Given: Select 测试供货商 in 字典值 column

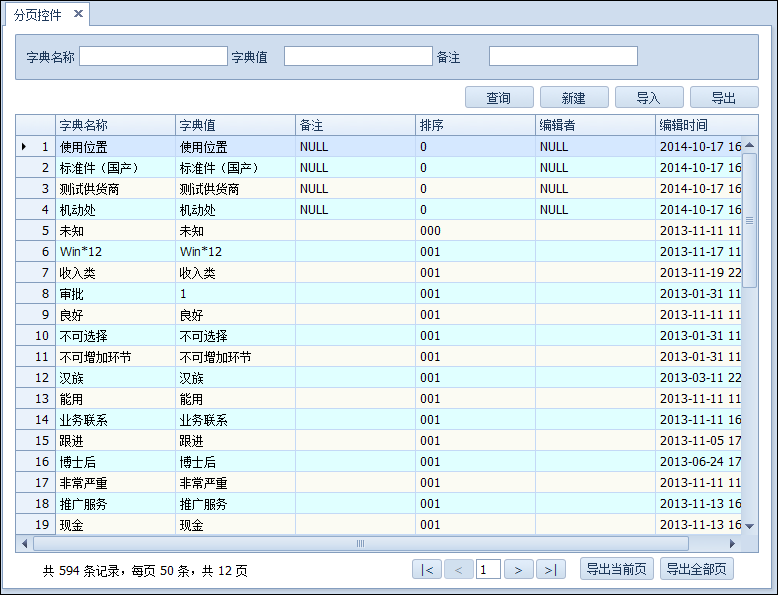Looking at the screenshot, I should (x=235, y=189).
